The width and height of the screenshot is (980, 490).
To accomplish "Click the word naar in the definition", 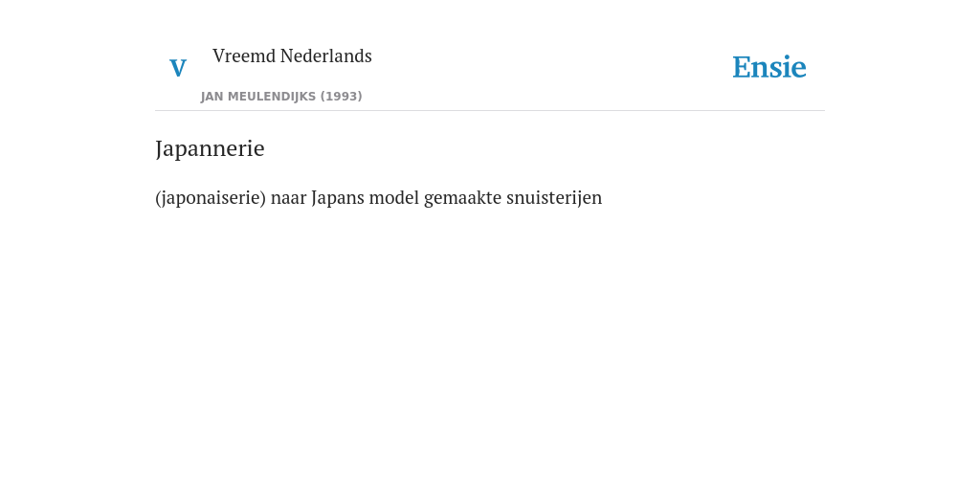I will point(289,198).
